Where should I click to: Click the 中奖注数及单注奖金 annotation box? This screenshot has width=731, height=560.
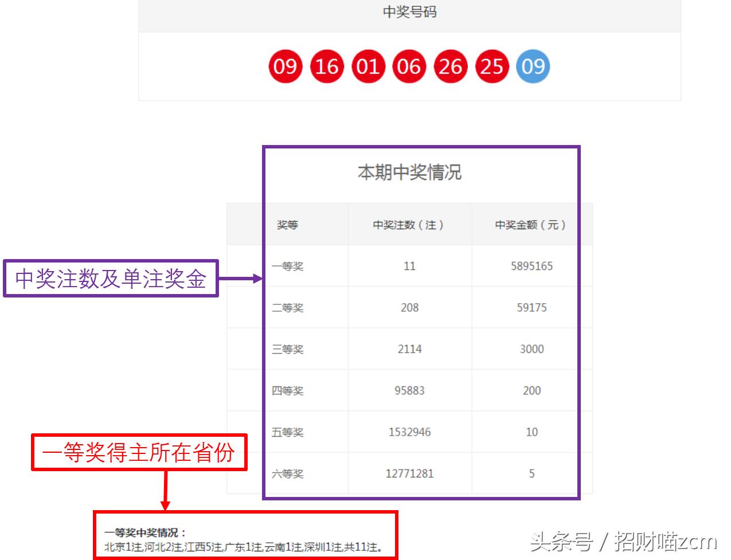click(x=111, y=280)
